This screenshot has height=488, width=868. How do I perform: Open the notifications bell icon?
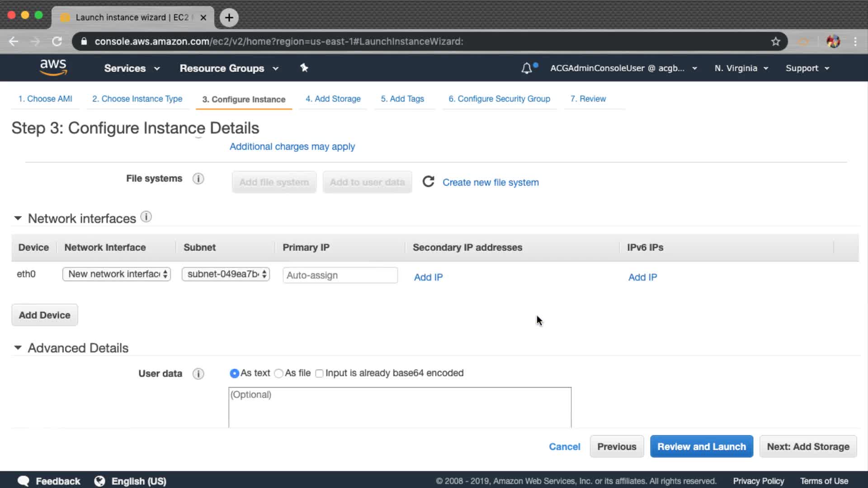526,68
